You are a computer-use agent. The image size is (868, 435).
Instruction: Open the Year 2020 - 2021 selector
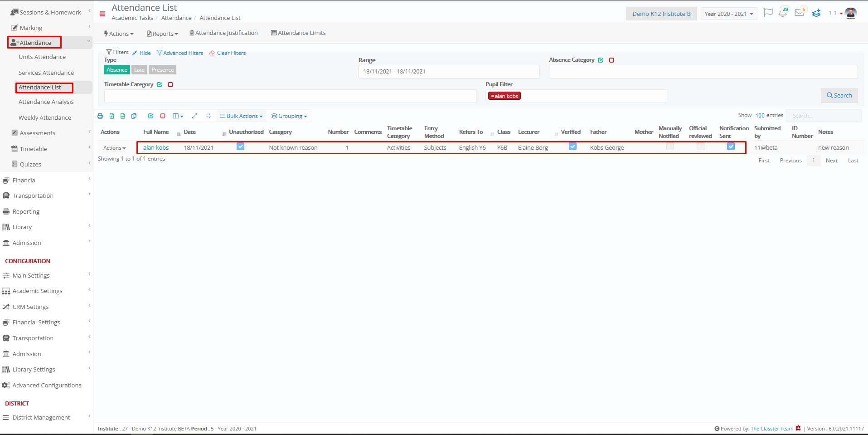(x=729, y=14)
